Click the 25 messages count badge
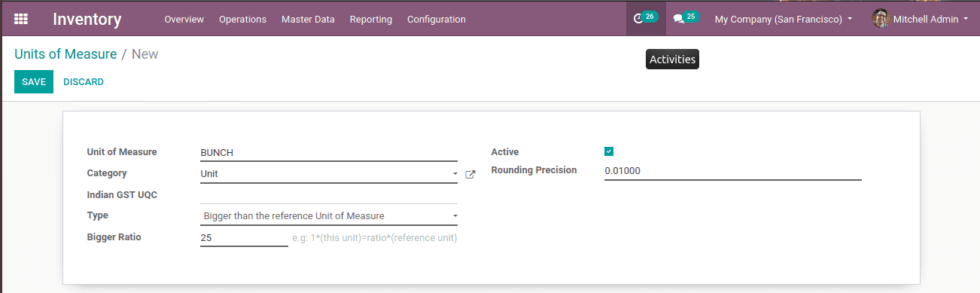Screen dimensions: 980x293 point(690,16)
